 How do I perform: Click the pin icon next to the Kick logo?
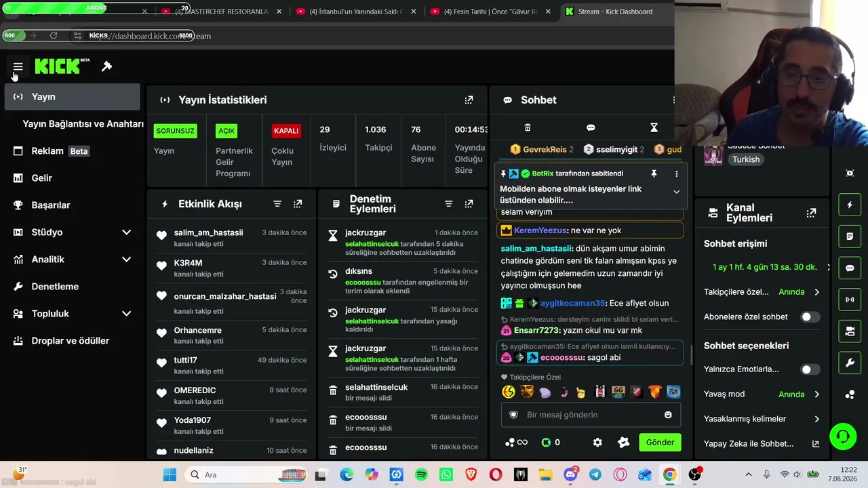pyautogui.click(x=106, y=66)
